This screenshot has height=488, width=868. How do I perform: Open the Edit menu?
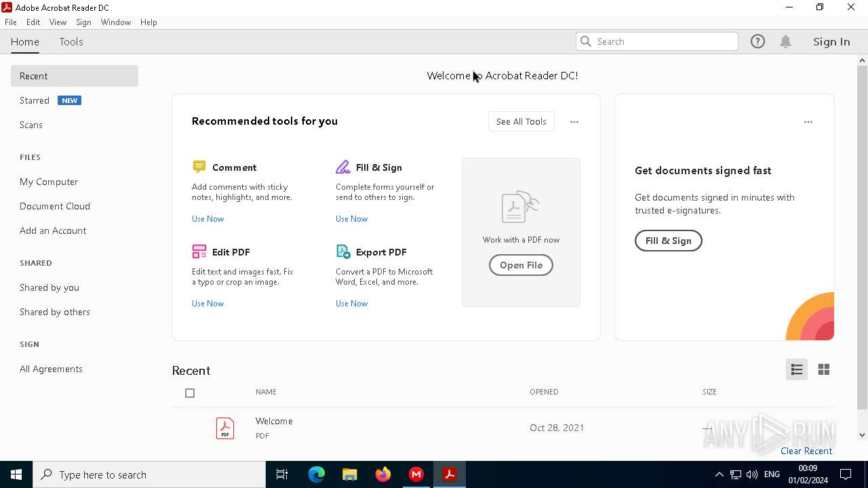pos(33,22)
